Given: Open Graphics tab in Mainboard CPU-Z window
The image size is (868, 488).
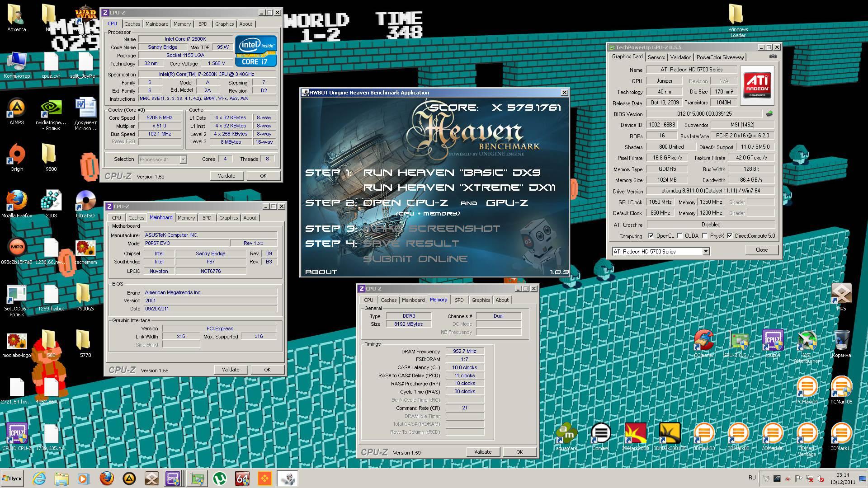Looking at the screenshot, I should tap(229, 218).
